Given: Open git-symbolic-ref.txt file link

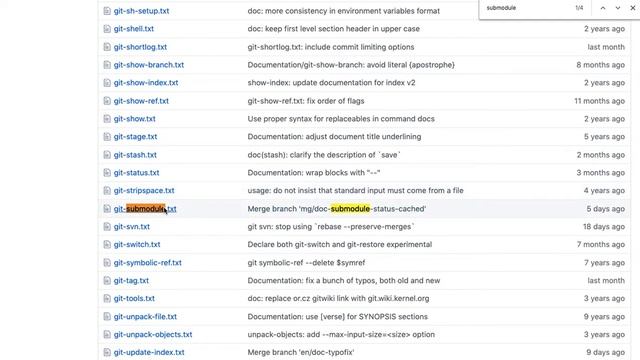Looking at the screenshot, I should point(148,262).
